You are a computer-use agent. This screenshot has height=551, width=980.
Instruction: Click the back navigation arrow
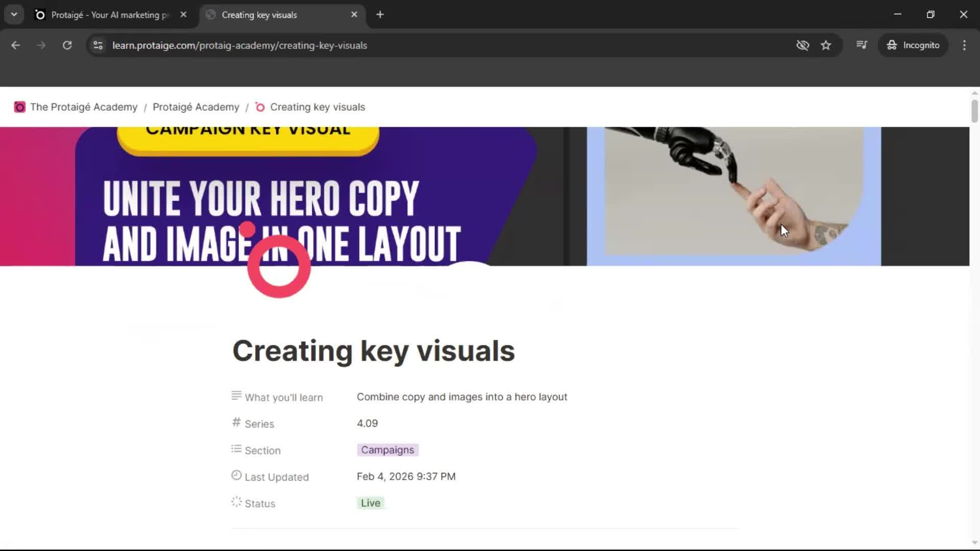16,45
